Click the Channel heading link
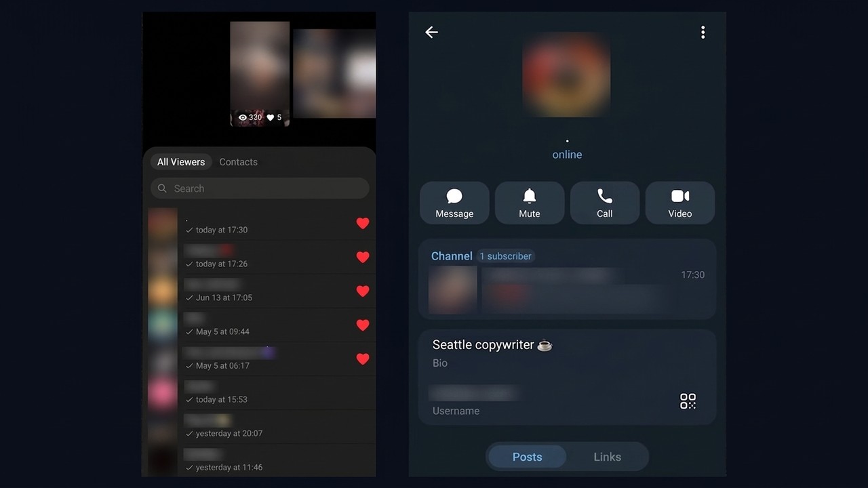Viewport: 868px width, 488px height. coord(452,256)
